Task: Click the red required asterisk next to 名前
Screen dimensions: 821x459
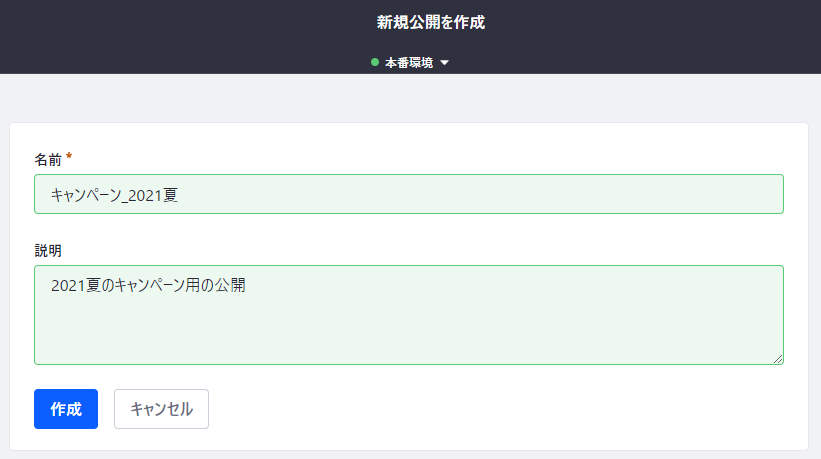Action: [69, 158]
